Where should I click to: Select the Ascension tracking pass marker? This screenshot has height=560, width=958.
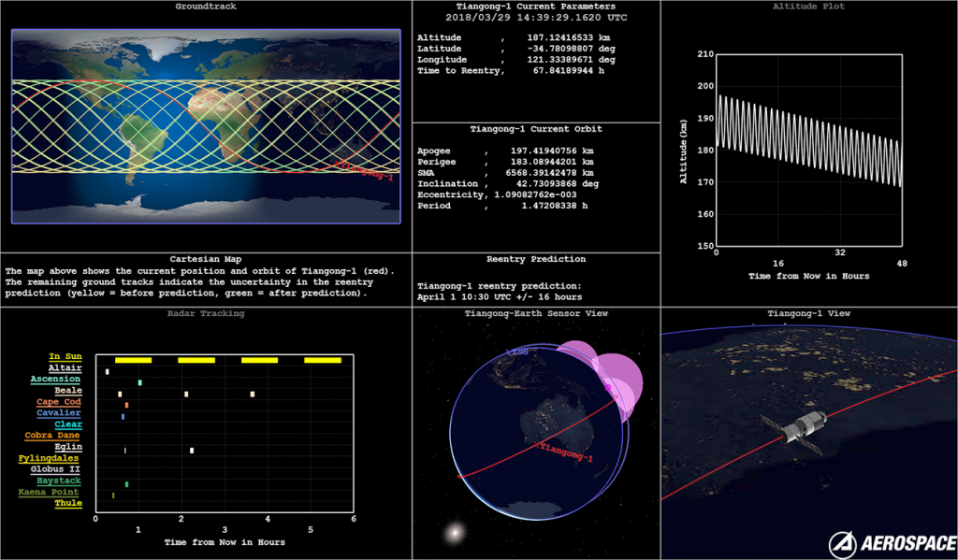click(139, 382)
